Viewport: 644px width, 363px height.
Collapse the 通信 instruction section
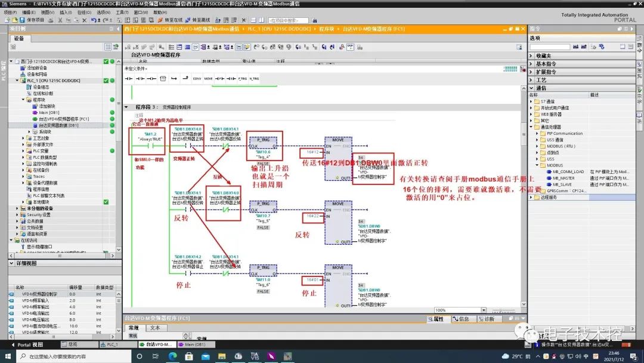(531, 88)
